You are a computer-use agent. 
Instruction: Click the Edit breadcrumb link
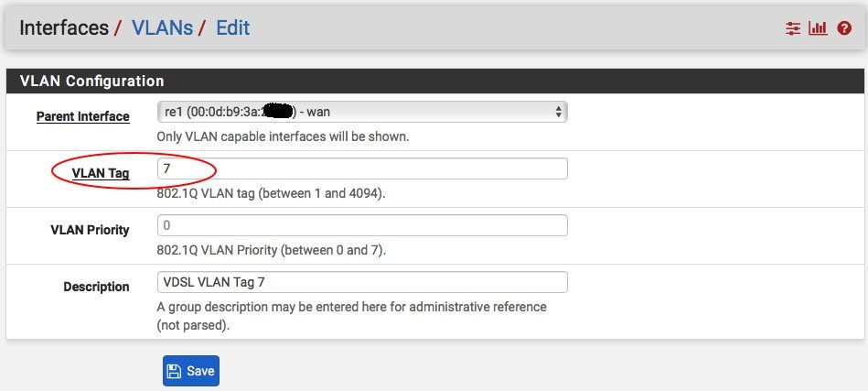tap(232, 27)
